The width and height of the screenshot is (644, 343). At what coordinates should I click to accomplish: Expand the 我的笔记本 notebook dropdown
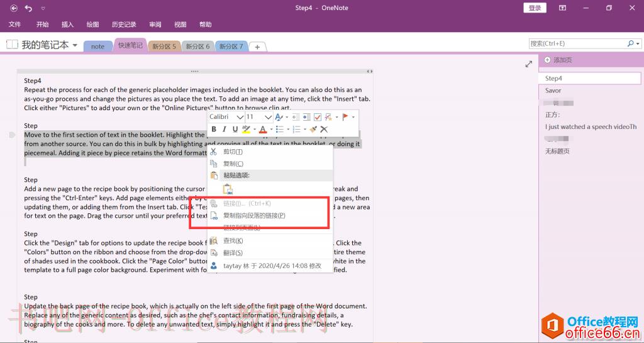click(75, 45)
